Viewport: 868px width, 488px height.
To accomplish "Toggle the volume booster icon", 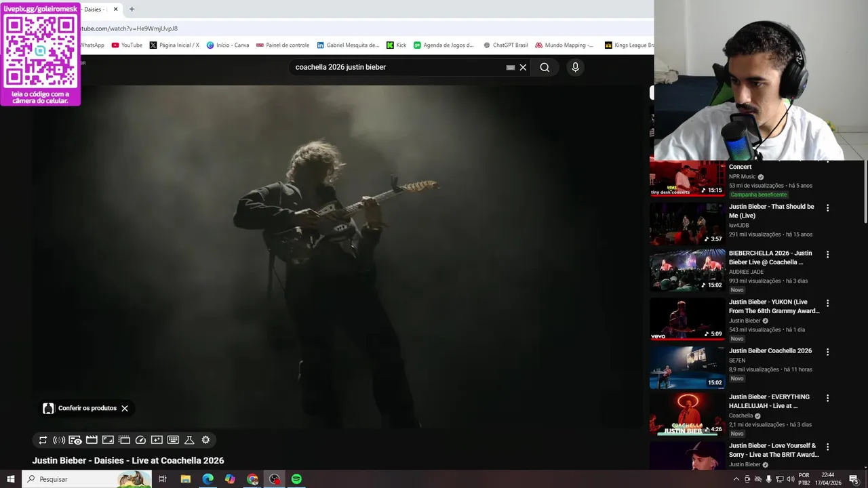I will (x=59, y=440).
